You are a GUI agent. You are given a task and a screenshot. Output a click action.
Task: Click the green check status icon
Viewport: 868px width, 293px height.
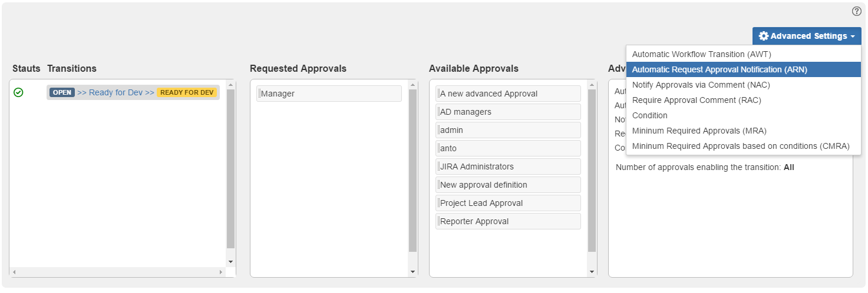coord(18,92)
